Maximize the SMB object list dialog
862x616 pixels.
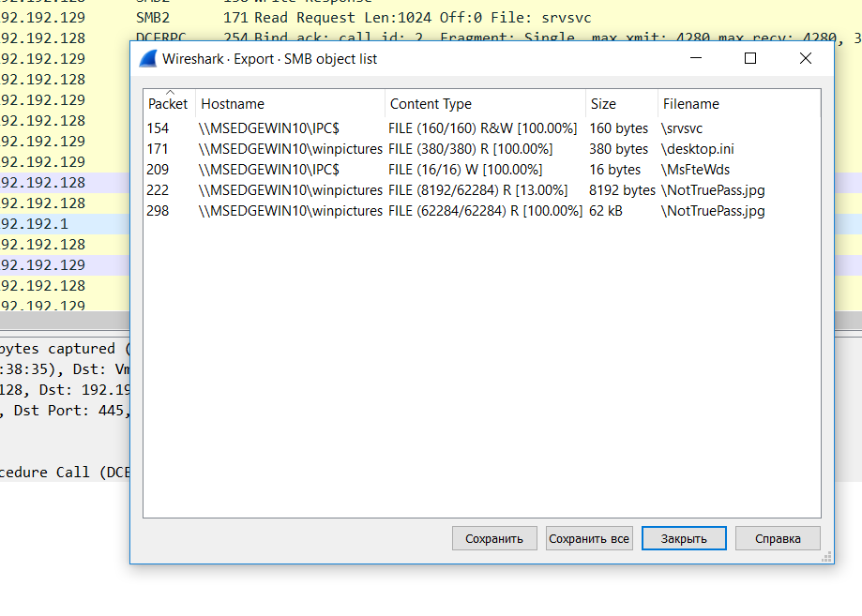(x=749, y=58)
